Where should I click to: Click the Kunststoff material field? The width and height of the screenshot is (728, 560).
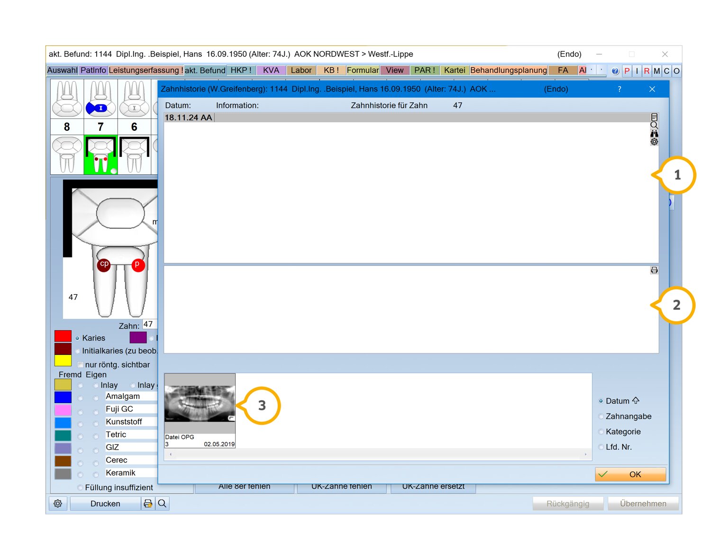131,422
